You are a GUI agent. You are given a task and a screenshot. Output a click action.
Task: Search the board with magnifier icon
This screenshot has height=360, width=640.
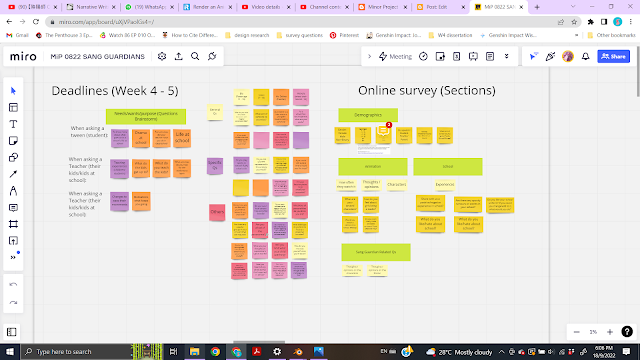coord(195,56)
